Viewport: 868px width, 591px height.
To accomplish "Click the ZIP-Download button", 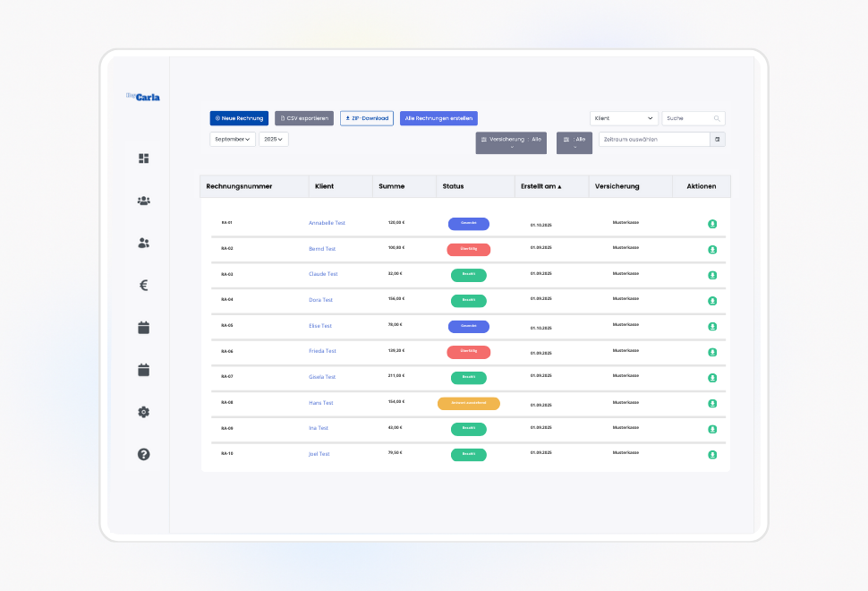I will 367,118.
